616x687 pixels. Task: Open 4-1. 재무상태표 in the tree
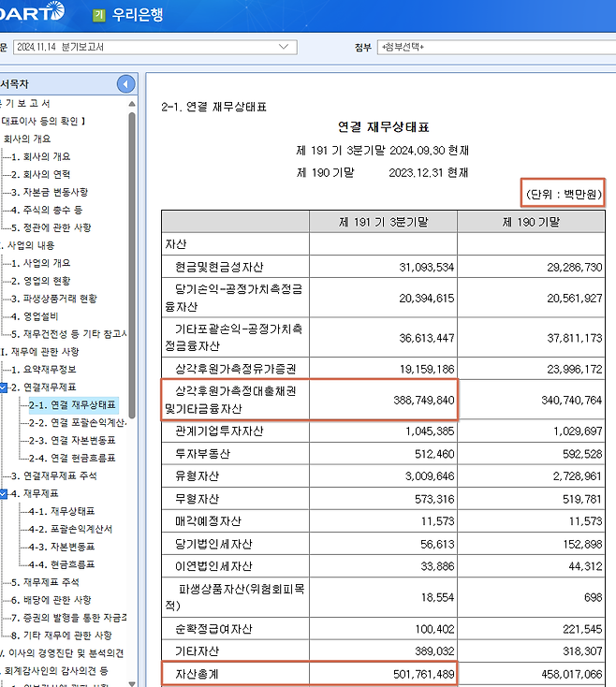(x=62, y=511)
